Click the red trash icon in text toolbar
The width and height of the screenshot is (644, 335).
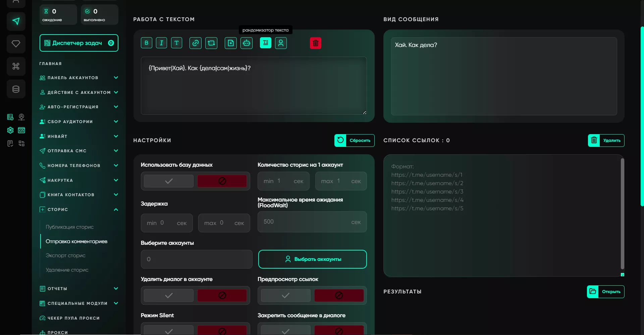click(x=316, y=43)
